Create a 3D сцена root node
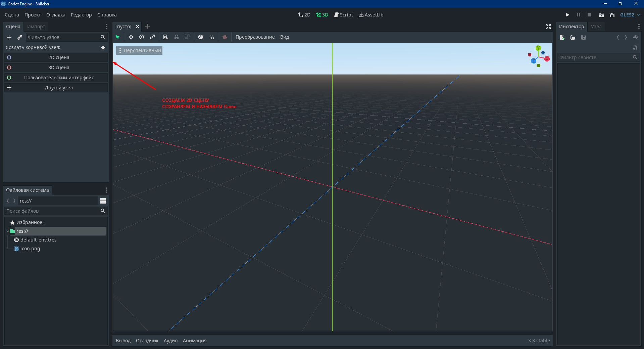Screen dimensions: 644x349 (56, 68)
